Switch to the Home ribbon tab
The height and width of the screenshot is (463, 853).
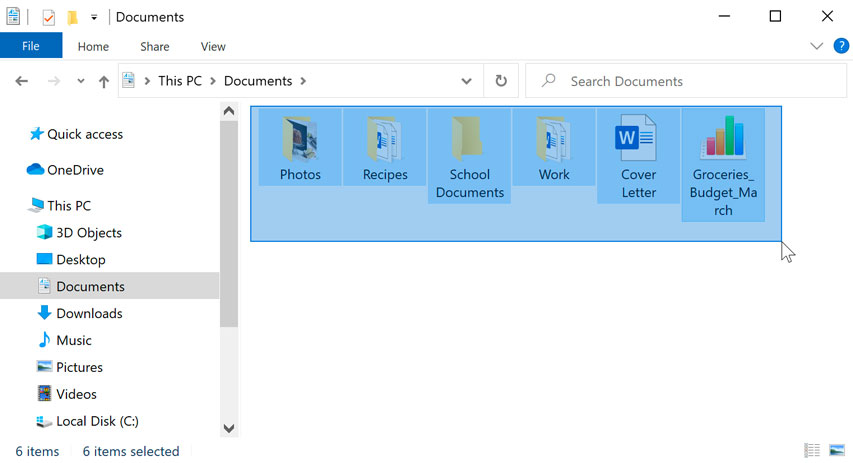[x=93, y=47]
